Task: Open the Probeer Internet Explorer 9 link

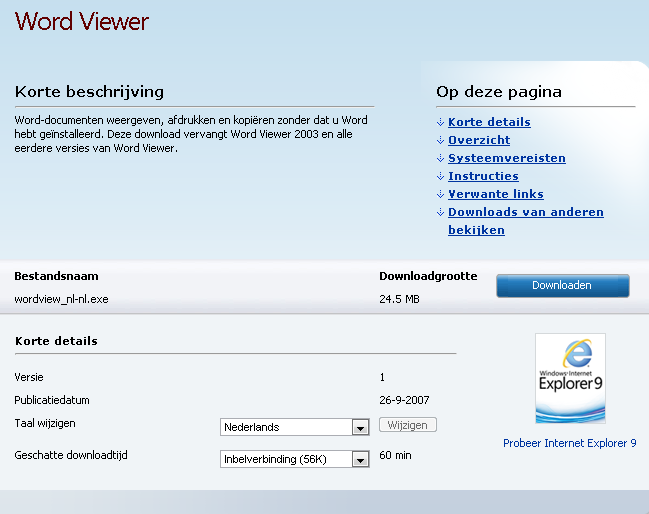Action: 569,443
